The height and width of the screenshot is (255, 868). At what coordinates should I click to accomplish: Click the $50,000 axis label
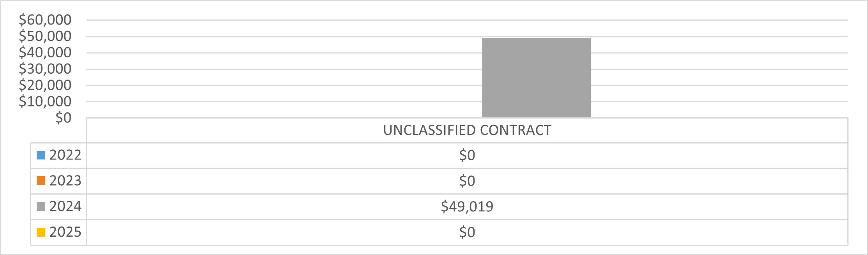45,36
